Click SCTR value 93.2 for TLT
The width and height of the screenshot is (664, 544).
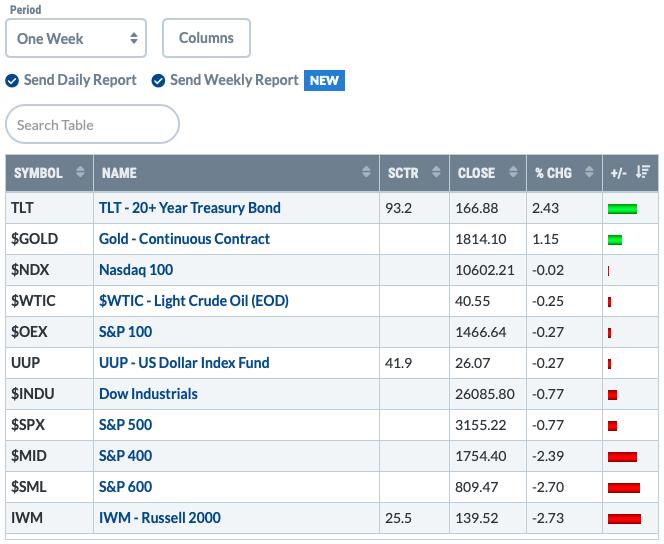click(398, 208)
